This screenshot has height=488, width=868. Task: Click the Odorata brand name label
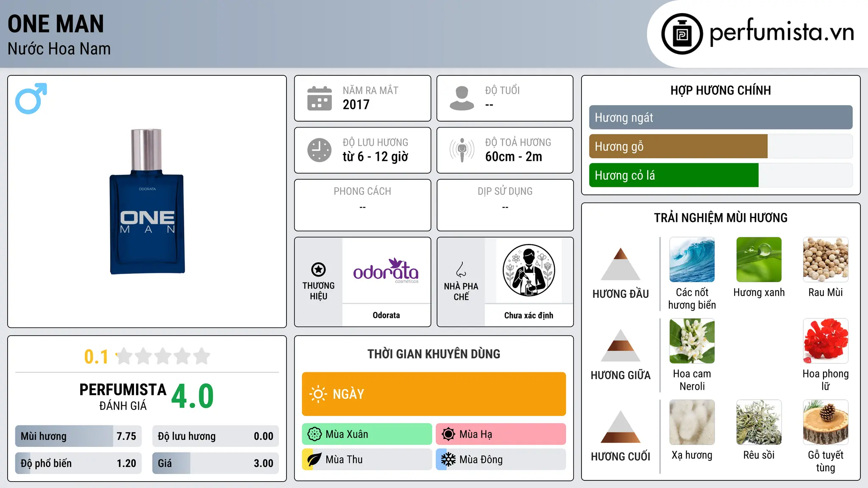click(386, 315)
